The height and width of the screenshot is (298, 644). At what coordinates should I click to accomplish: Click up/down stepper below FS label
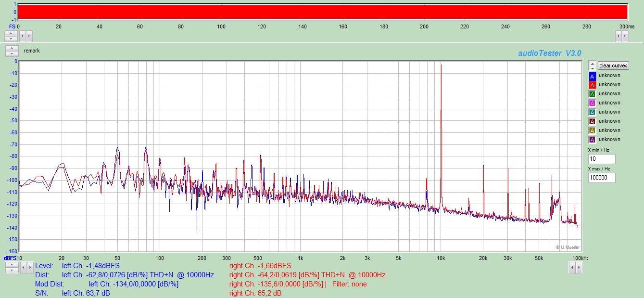12,36
